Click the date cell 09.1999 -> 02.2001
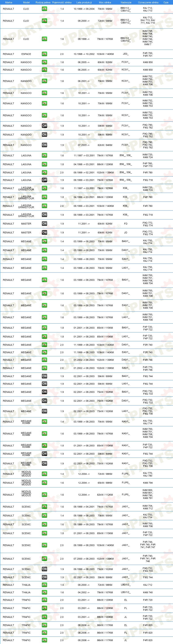173x644 pixels. tap(84, 173)
